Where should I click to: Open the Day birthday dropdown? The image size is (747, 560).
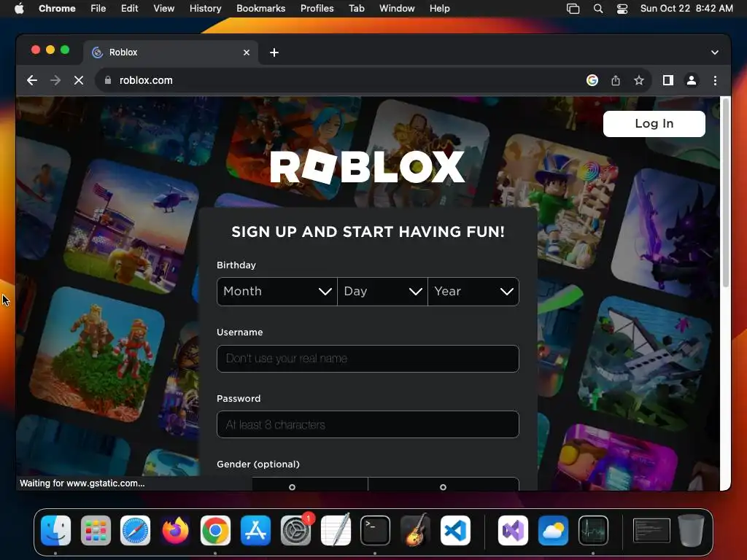coord(382,292)
